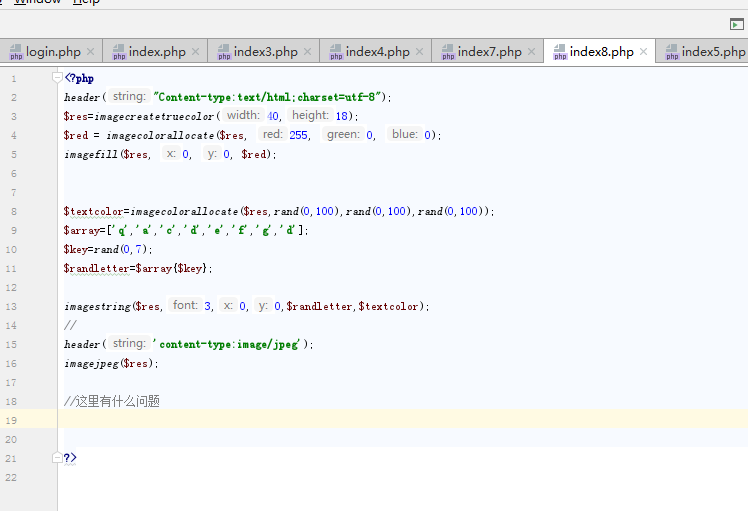Click the $red variable assignment on line 4
The height and width of the screenshot is (511, 748).
76,136
